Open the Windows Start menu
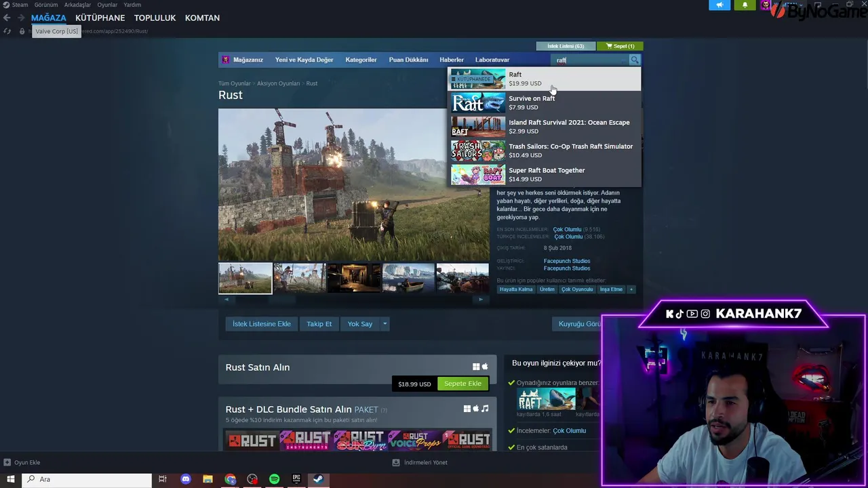The width and height of the screenshot is (868, 488). pyautogui.click(x=10, y=479)
